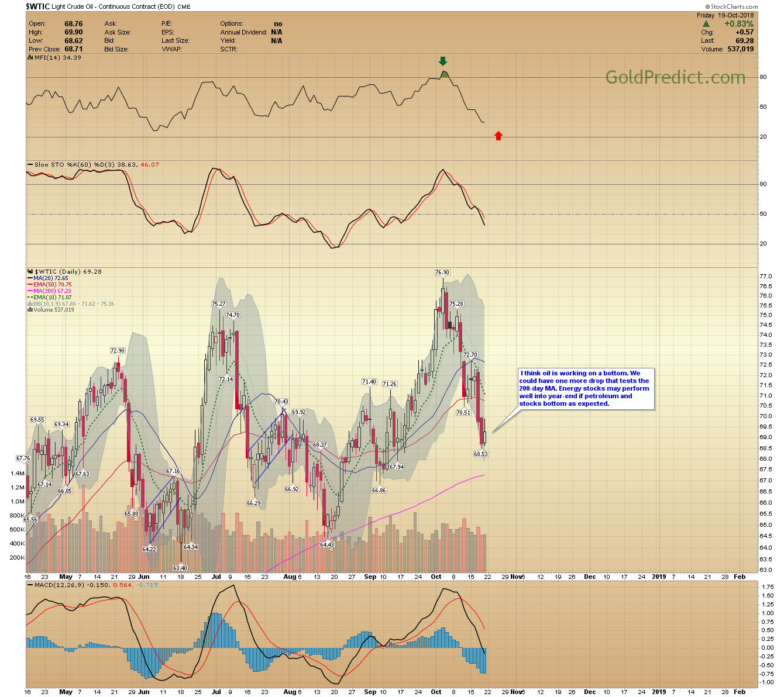Click the Annual Dividend N/A value

277,32
